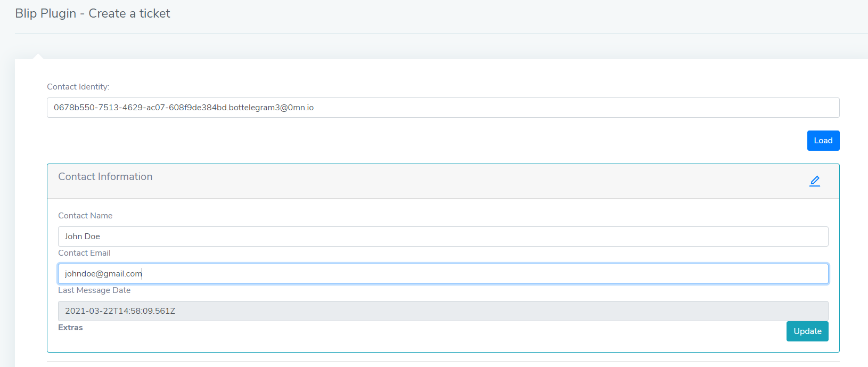This screenshot has height=367, width=868.
Task: Click the Contact Information panel header
Action: (x=443, y=181)
